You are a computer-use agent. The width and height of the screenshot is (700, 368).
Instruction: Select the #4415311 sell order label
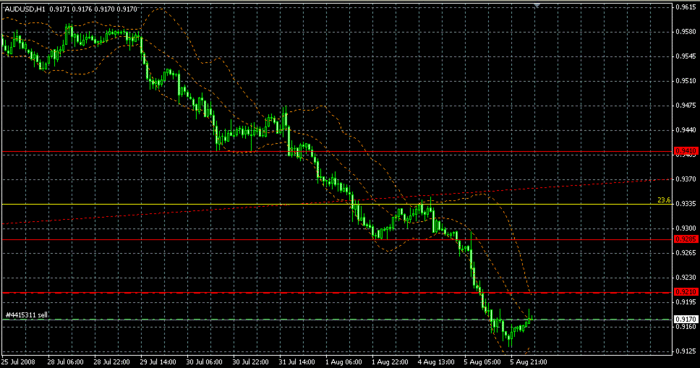[x=26, y=315]
